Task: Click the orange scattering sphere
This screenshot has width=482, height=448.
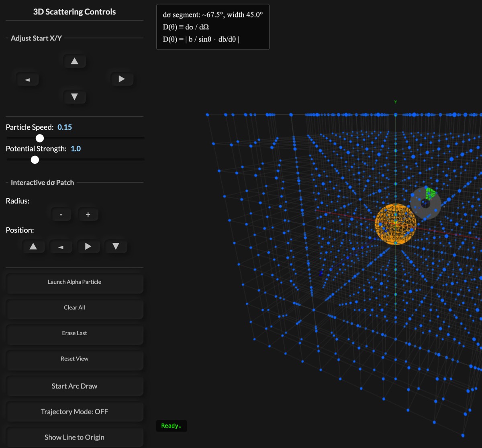Action: (395, 224)
